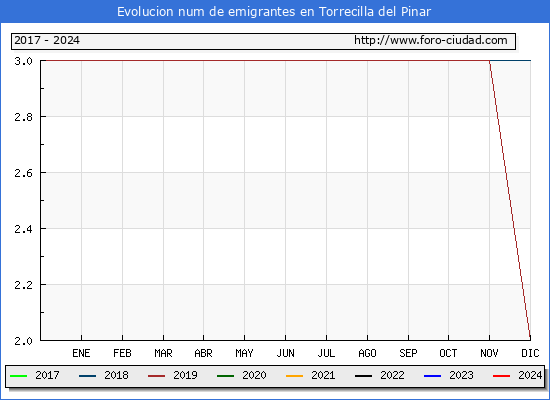Click the 2022 black legend swatch
The image size is (550, 400).
pos(363,376)
